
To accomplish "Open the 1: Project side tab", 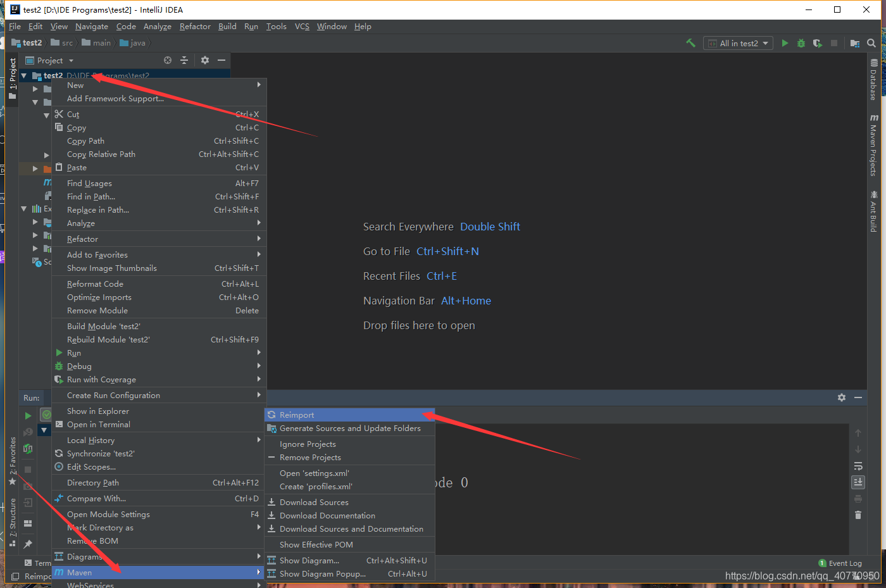I will click(12, 78).
